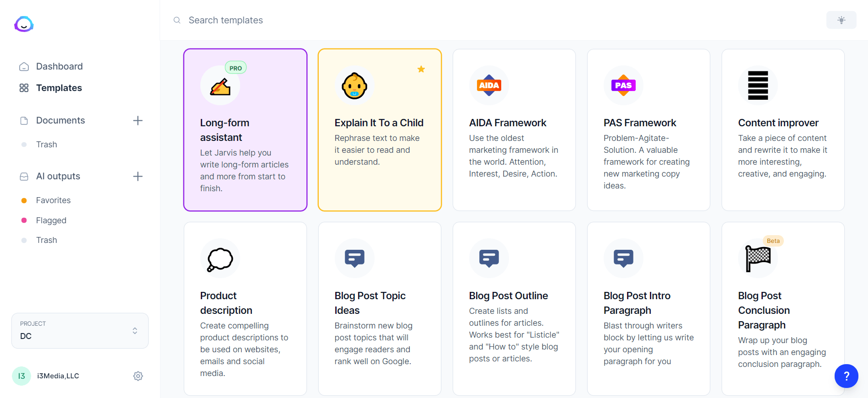
Task: Click the PAS Framework description text
Action: click(647, 162)
